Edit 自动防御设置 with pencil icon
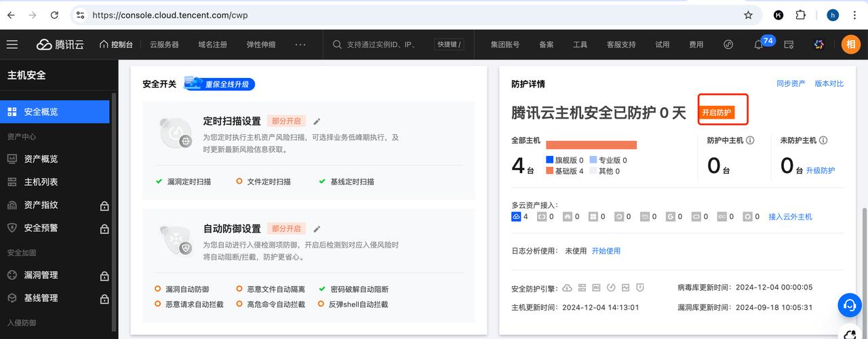Viewport: 868px width, 339px height. [x=317, y=229]
